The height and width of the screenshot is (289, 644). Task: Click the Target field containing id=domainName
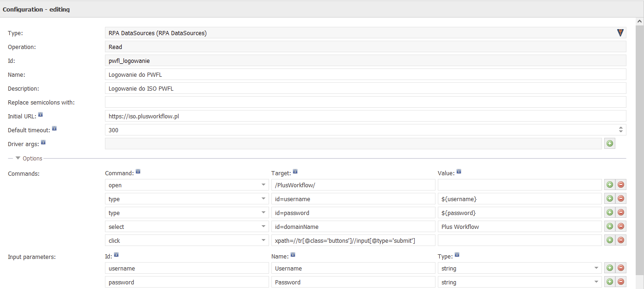(x=353, y=227)
